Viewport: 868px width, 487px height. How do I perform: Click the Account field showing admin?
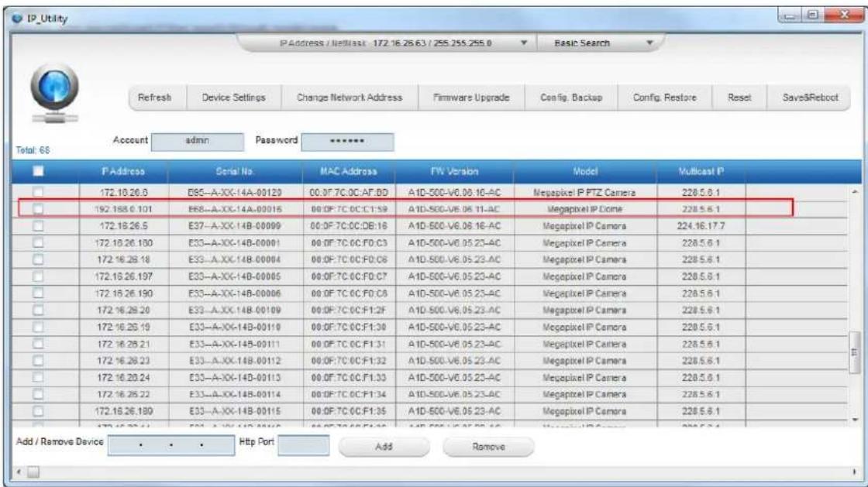[x=197, y=142]
